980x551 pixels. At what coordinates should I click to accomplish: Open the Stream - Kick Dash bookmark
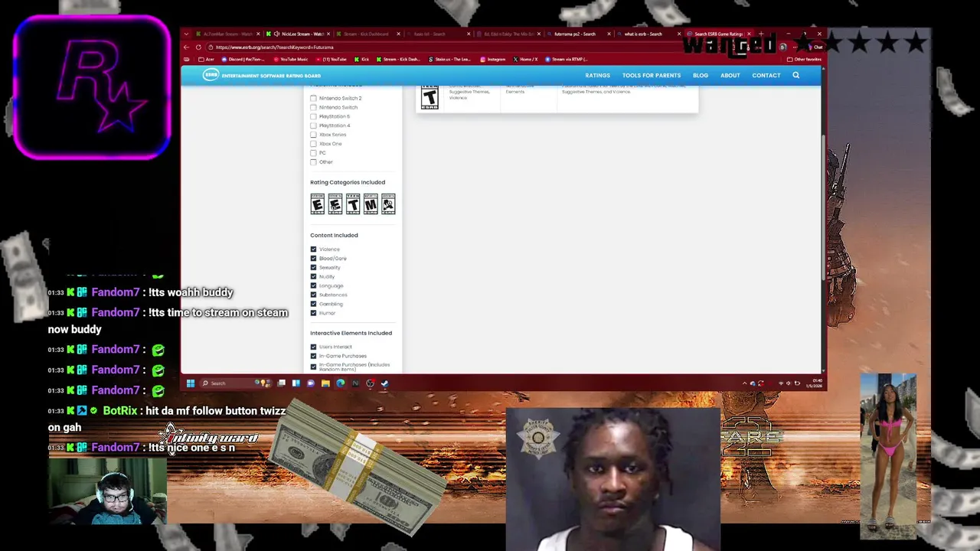[398, 59]
